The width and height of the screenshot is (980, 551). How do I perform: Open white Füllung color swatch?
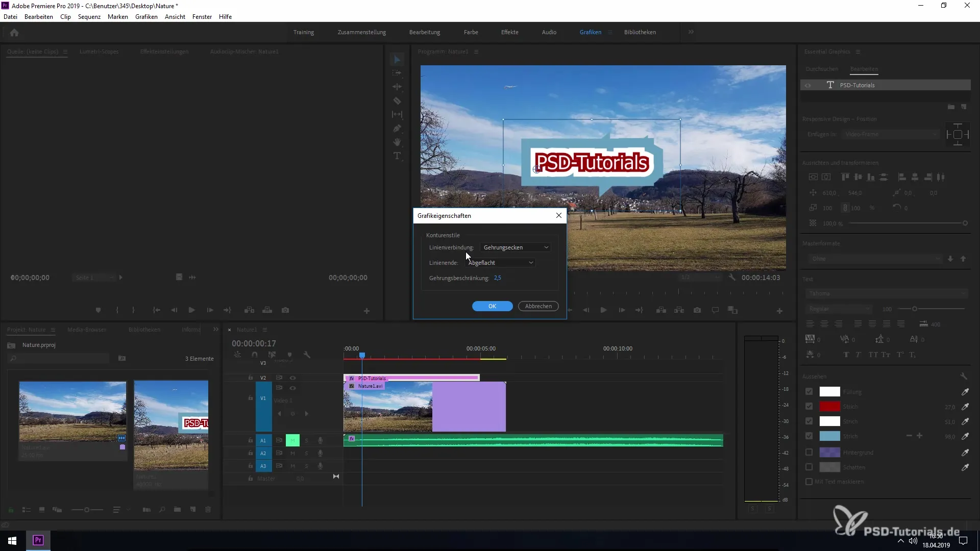pos(829,392)
